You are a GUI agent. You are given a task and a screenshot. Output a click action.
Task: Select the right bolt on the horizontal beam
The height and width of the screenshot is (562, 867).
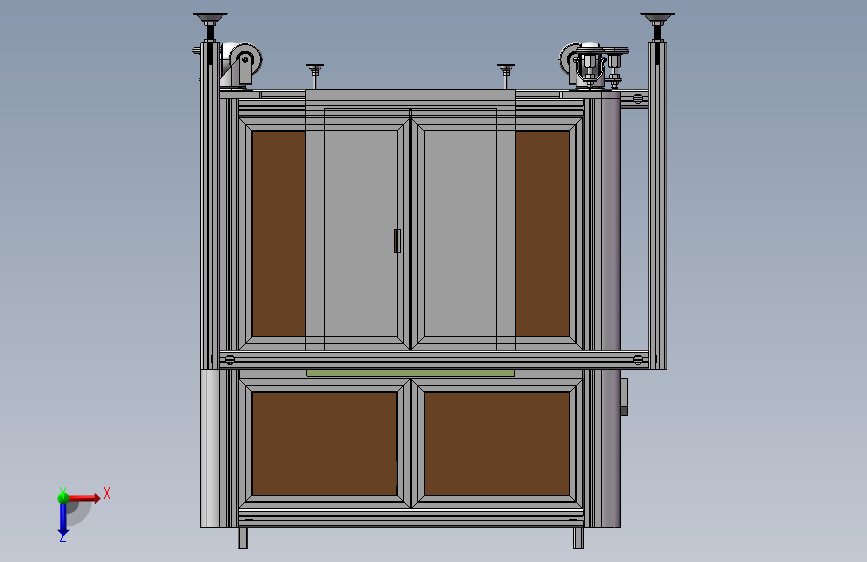pos(638,360)
